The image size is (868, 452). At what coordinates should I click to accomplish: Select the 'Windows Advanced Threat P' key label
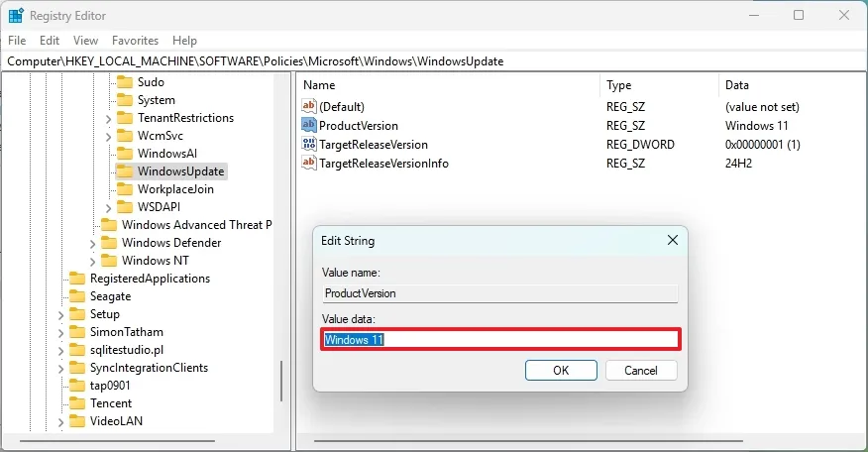pyautogui.click(x=197, y=225)
